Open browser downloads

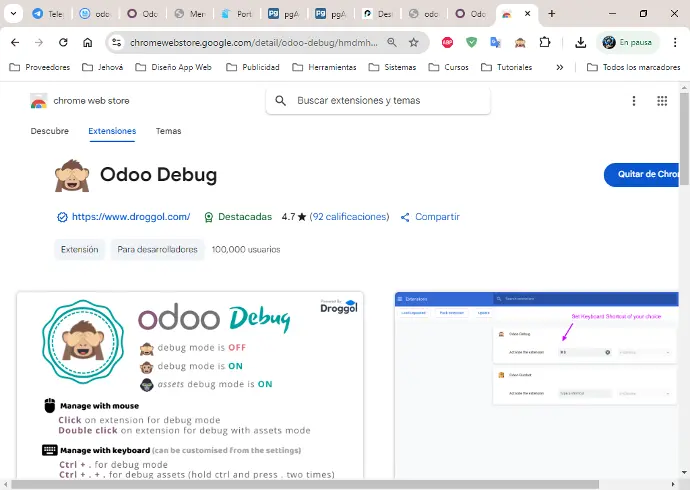tap(580, 42)
